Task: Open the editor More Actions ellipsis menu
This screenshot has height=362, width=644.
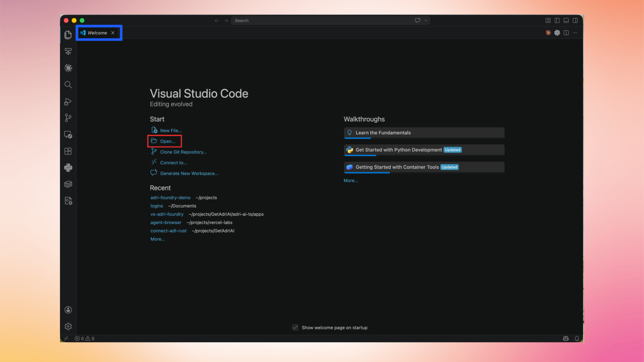Action: pos(575,33)
